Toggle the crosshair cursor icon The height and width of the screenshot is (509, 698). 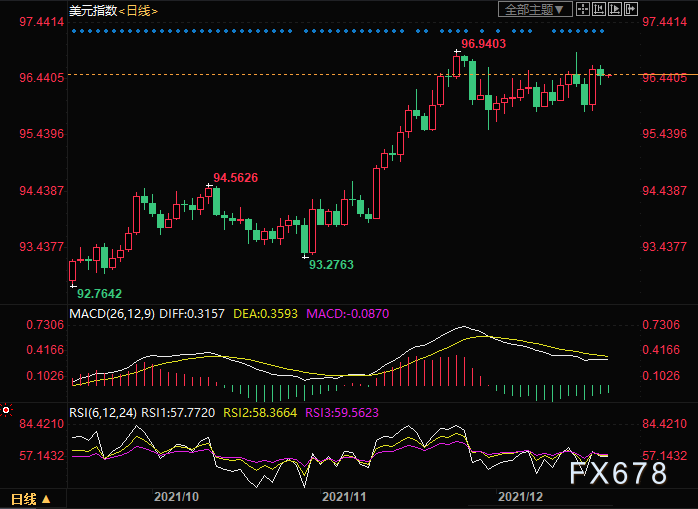click(583, 9)
